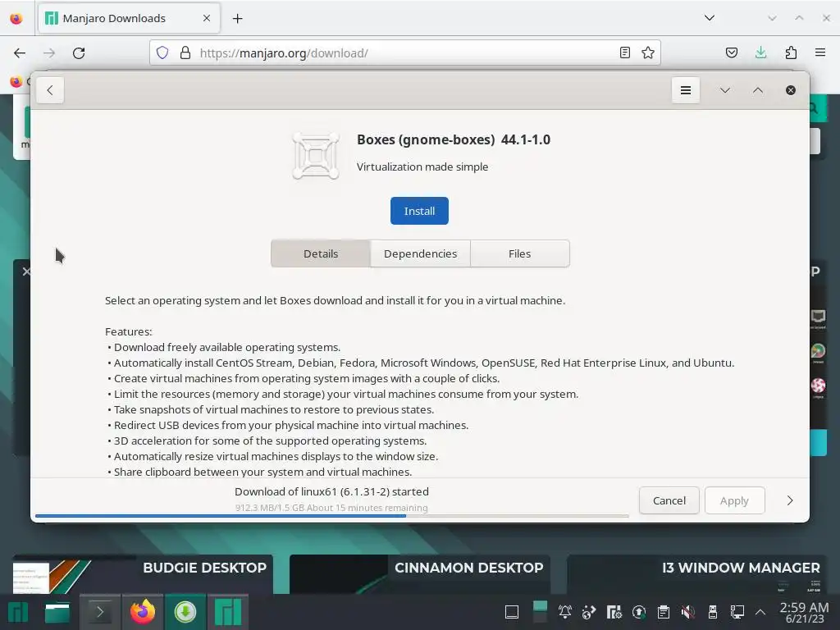This screenshot has width=840, height=630.
Task: Select the Manjaro Downloads browser tab
Action: click(x=129, y=18)
